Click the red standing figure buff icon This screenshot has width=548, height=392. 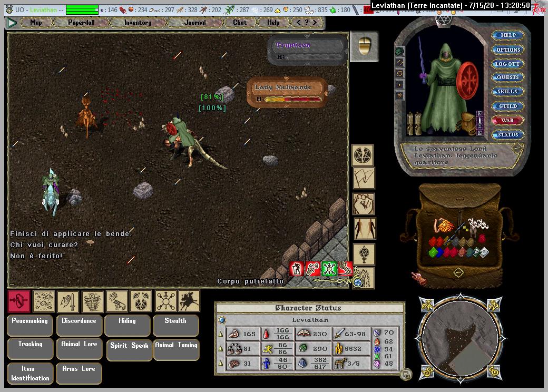click(x=296, y=269)
